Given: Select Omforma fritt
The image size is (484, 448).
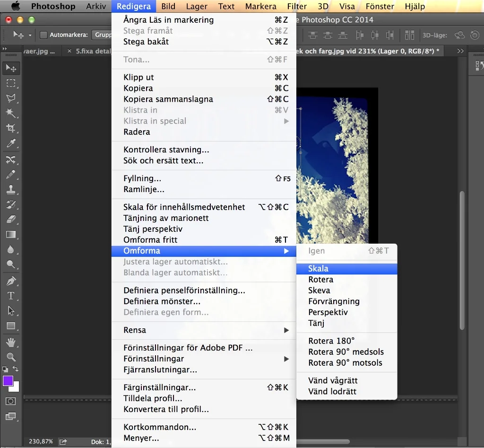Looking at the screenshot, I should 204,240.
